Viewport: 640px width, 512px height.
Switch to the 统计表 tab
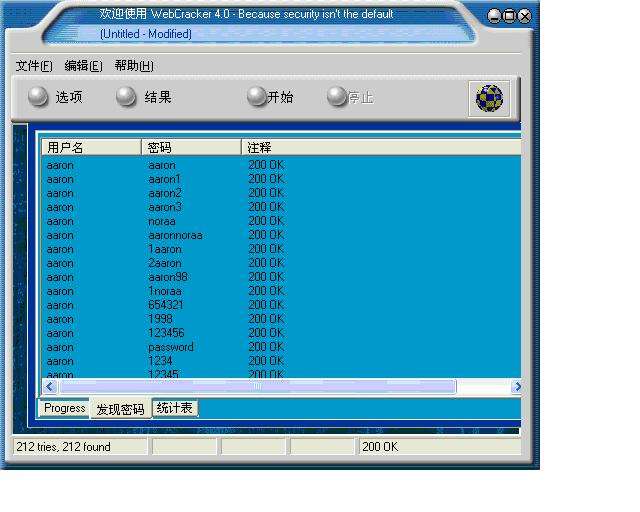[x=175, y=408]
